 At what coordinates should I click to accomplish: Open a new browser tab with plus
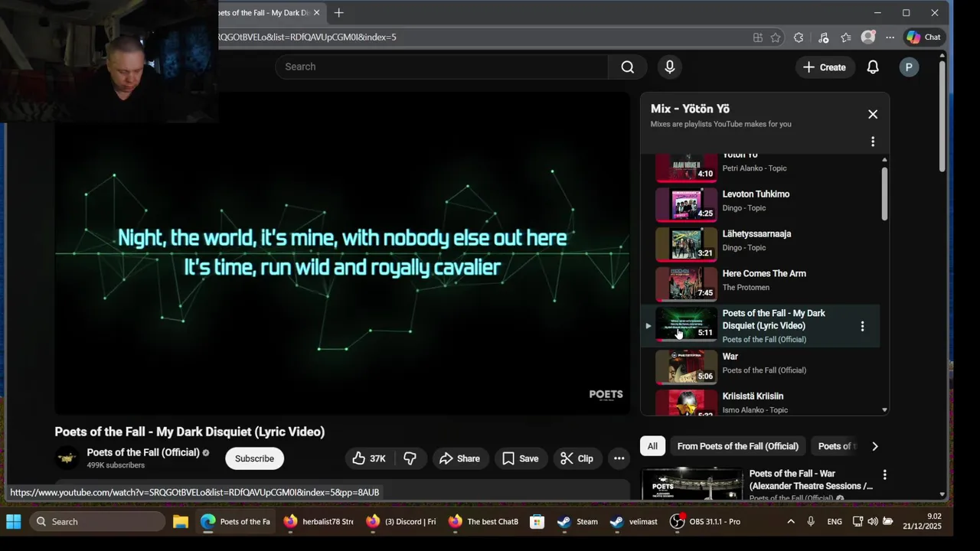click(x=338, y=12)
